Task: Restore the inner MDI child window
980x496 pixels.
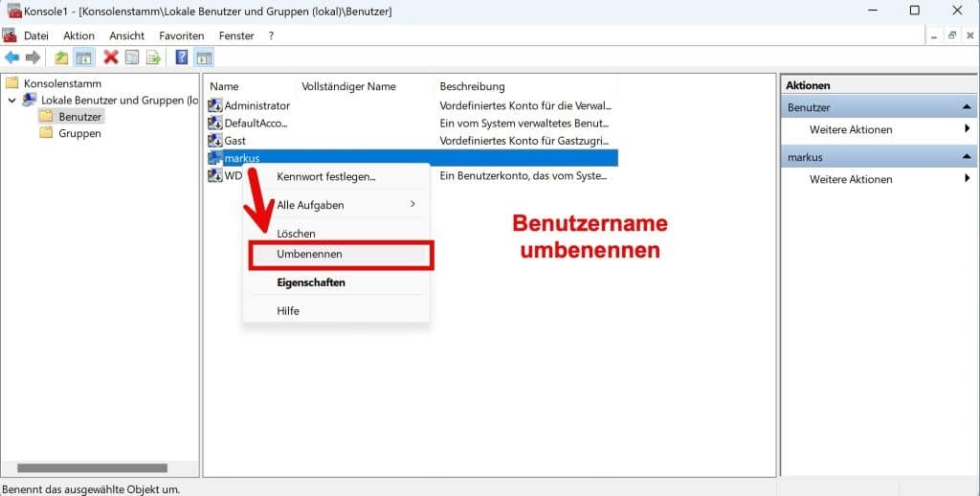Action: click(952, 35)
